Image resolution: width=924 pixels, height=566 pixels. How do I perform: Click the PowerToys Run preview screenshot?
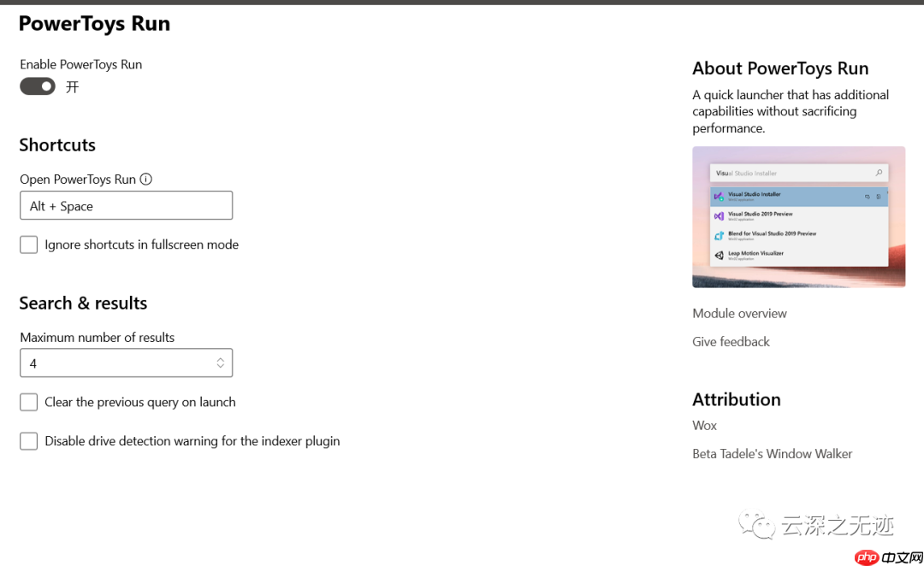pos(798,216)
